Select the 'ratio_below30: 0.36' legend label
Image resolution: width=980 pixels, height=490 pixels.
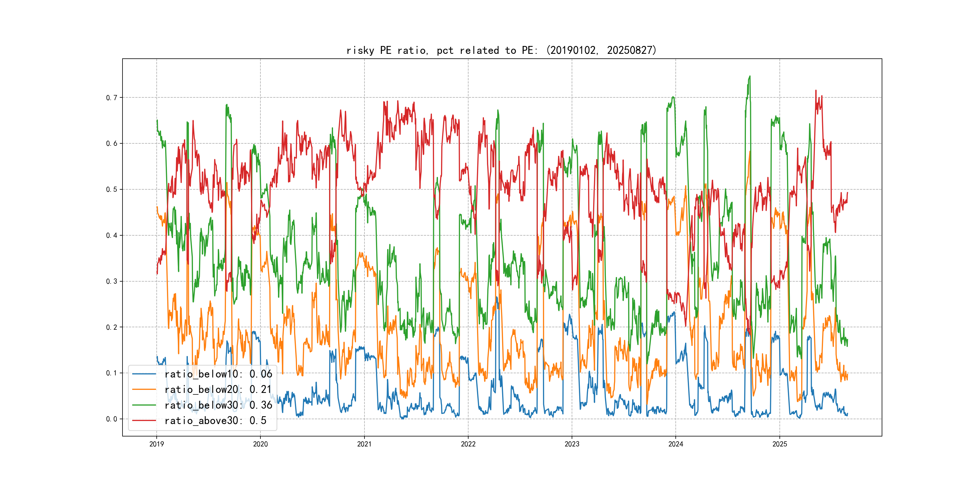218,405
